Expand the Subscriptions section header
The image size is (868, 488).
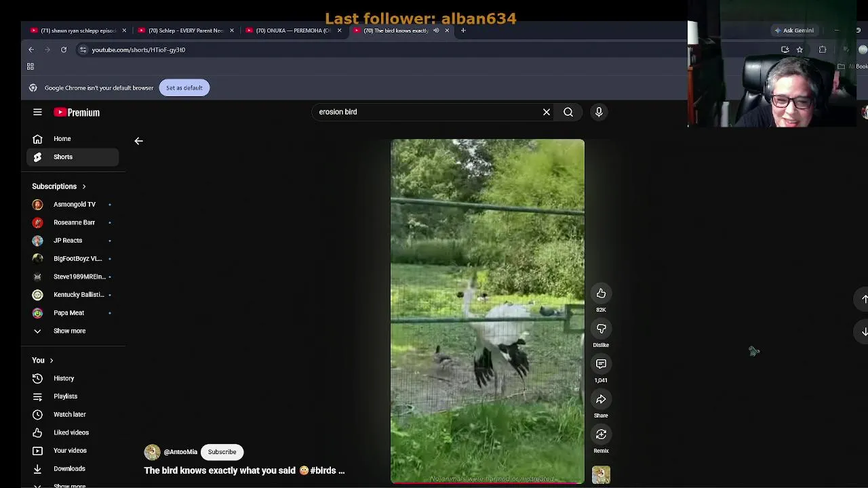click(59, 186)
